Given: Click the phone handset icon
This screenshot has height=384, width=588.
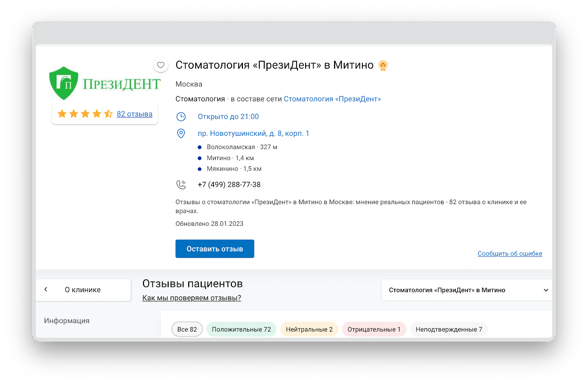Looking at the screenshot, I should [x=181, y=185].
